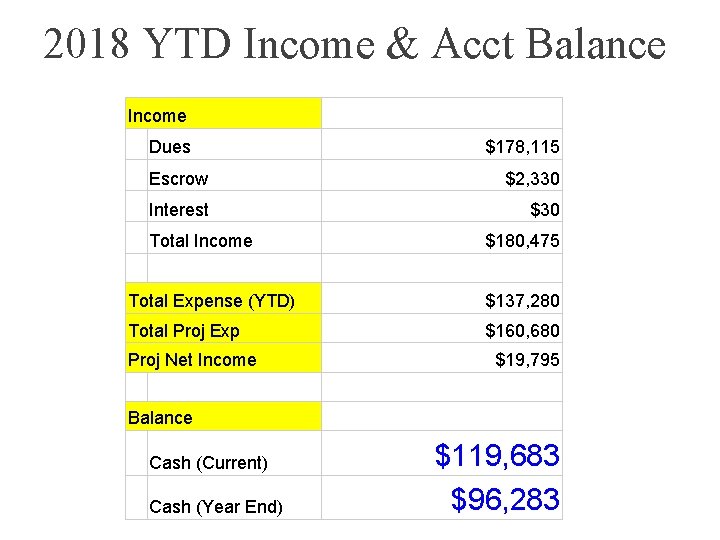This screenshot has width=720, height=540.
Task: Click the Total Proj Exp label
Action: pos(184,330)
